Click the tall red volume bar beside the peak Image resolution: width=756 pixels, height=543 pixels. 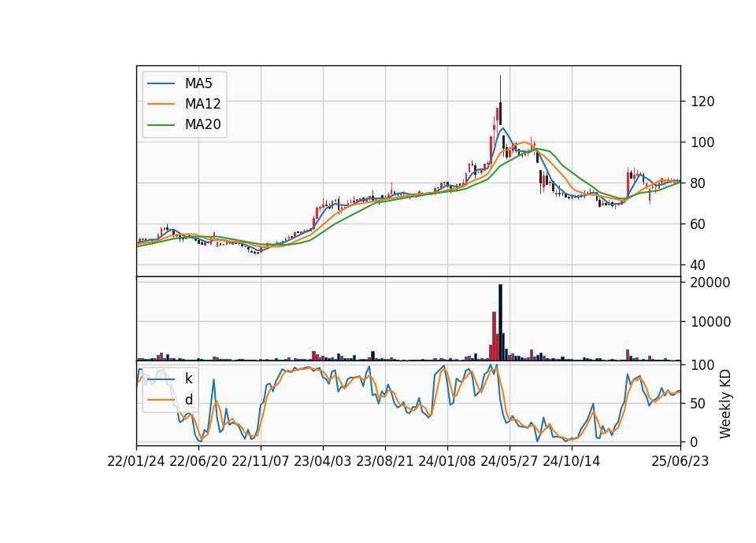click(x=495, y=336)
